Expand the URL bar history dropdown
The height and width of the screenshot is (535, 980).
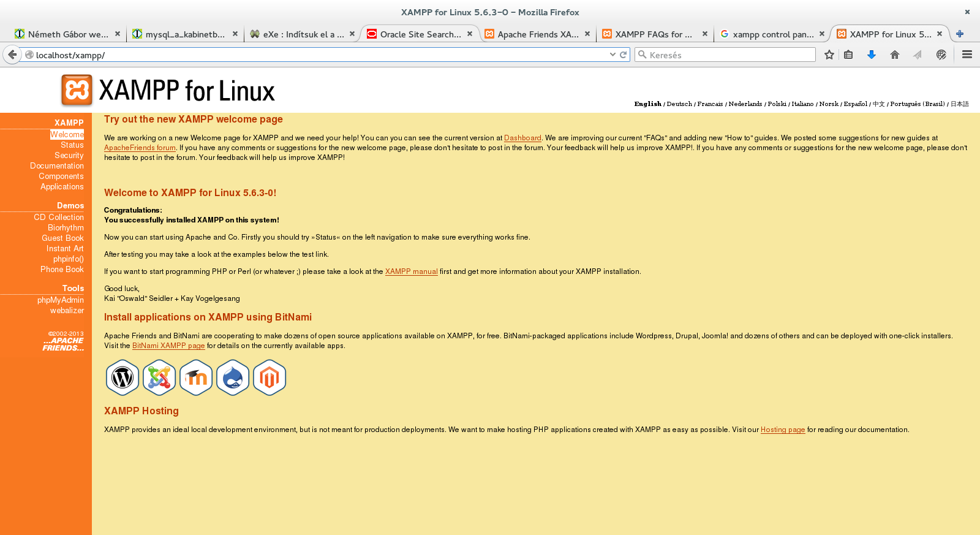click(x=612, y=55)
